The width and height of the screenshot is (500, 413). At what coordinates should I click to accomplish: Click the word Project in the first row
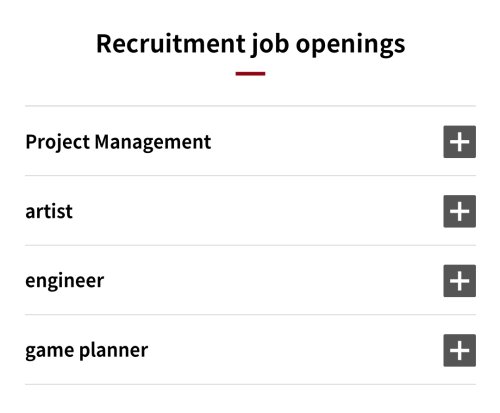(x=58, y=142)
